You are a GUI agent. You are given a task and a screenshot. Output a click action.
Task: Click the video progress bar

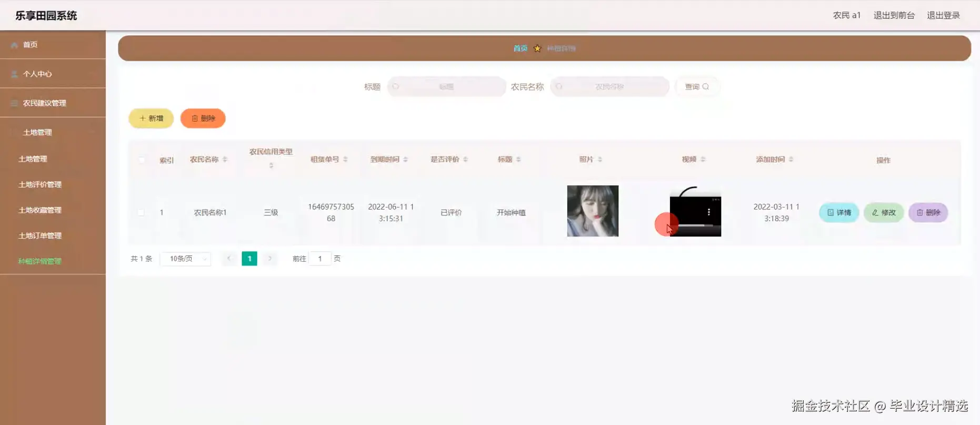click(x=696, y=225)
